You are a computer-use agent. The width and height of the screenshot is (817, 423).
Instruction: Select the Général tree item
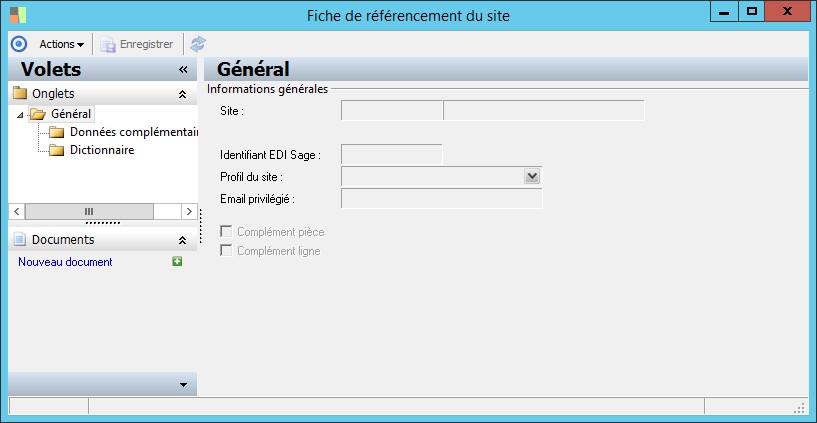click(70, 114)
